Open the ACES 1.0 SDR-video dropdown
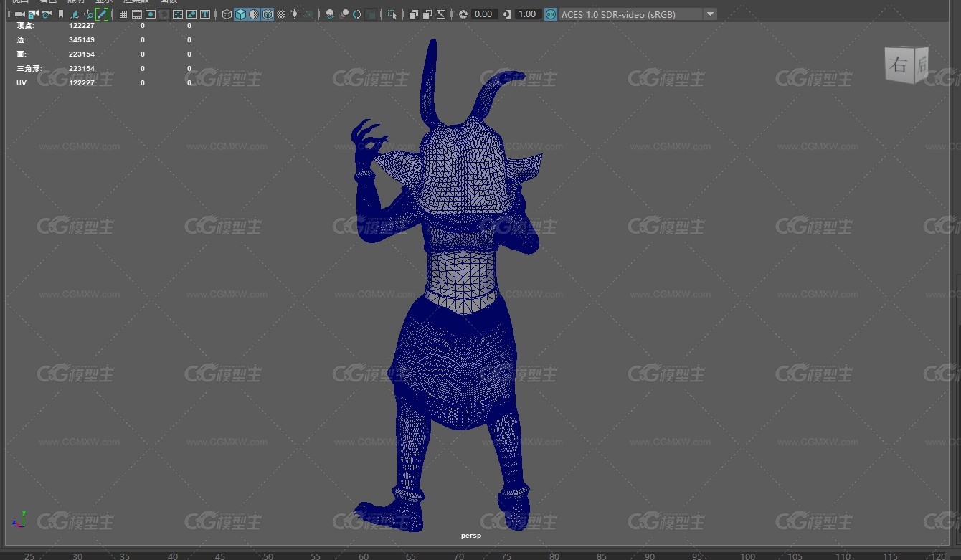 (637, 14)
